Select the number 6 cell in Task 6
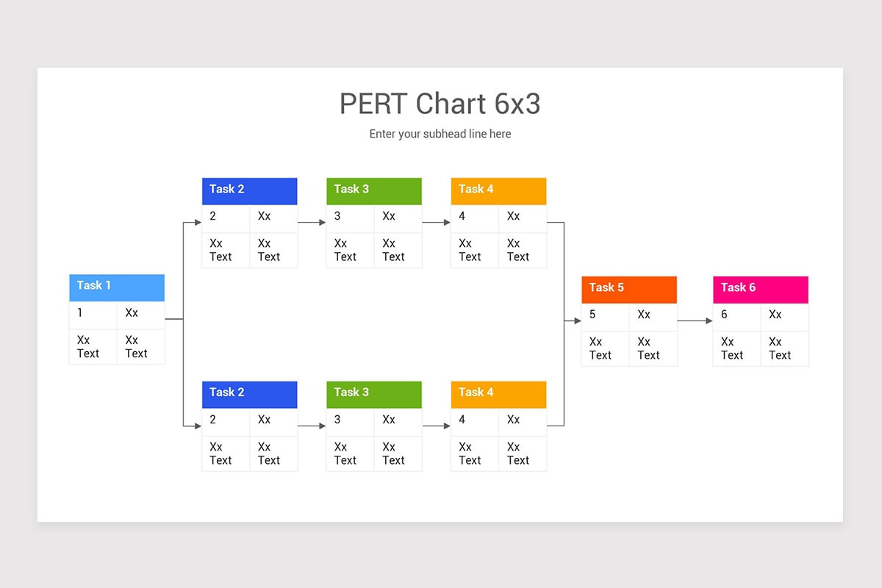The height and width of the screenshot is (588, 882). (x=736, y=315)
